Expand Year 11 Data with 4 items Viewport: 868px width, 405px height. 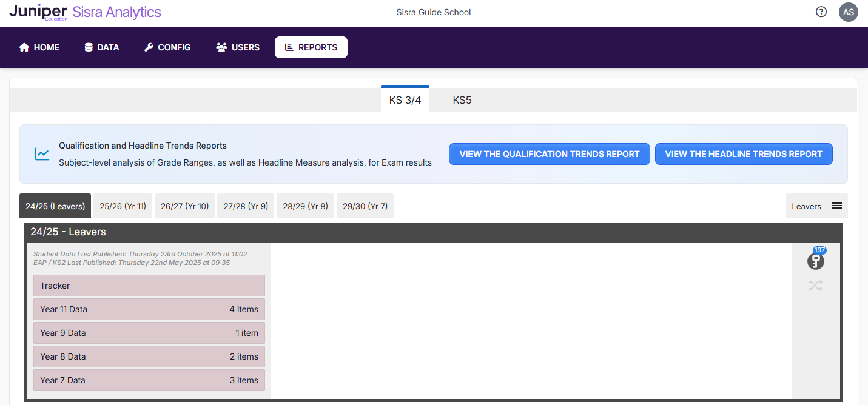click(x=149, y=309)
